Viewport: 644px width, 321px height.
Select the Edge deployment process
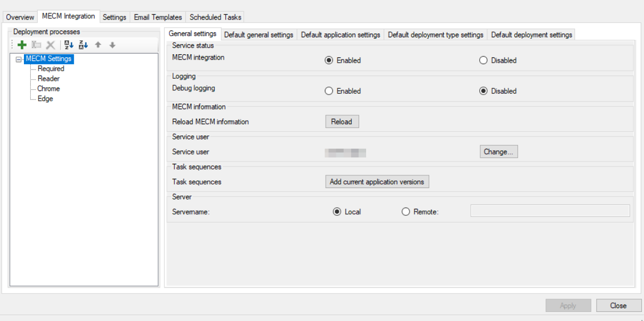click(x=45, y=99)
